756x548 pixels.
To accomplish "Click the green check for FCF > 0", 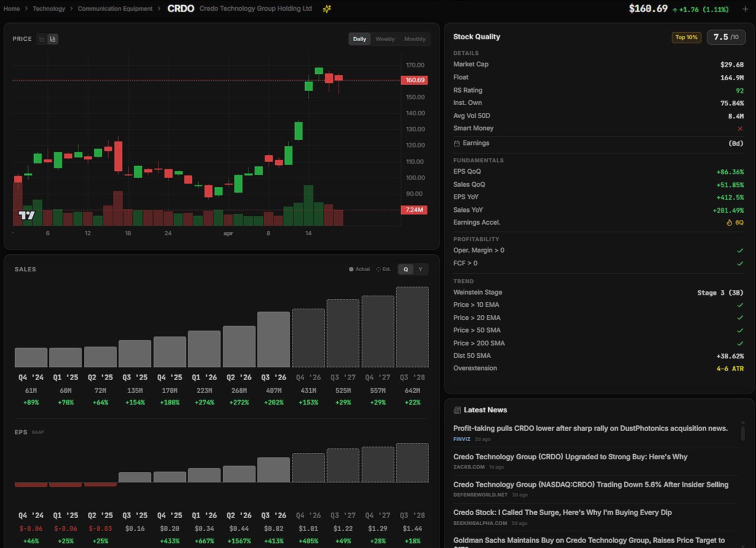I will [x=740, y=263].
